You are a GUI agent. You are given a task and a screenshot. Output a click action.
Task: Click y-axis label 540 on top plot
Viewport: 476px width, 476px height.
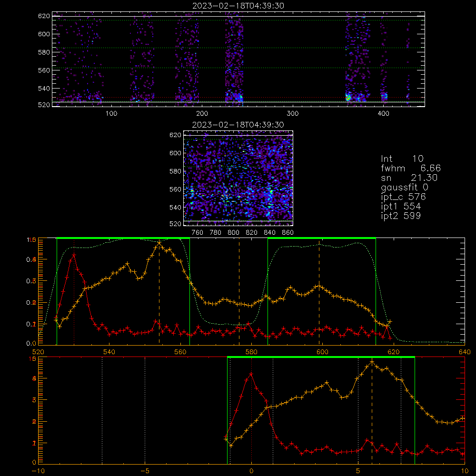[44, 89]
